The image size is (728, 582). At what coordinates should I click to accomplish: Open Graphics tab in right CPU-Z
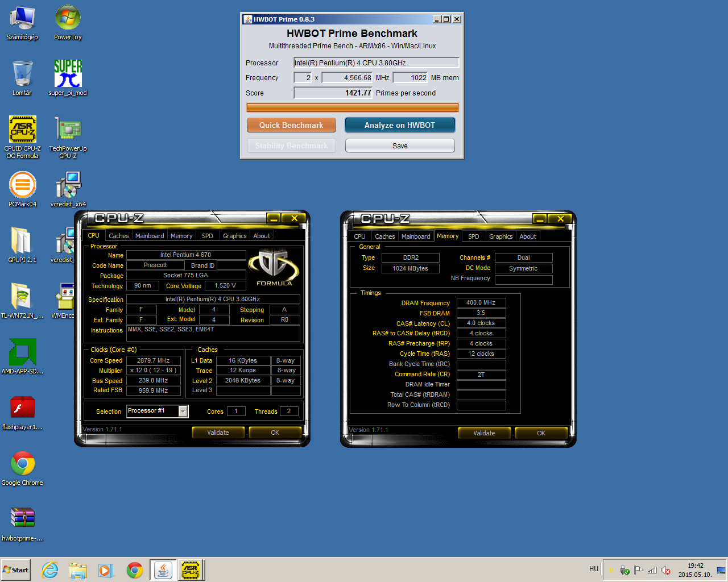click(501, 236)
